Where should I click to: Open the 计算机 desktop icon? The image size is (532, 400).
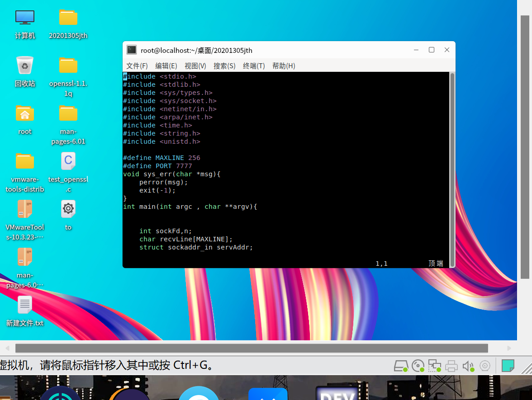(25, 18)
